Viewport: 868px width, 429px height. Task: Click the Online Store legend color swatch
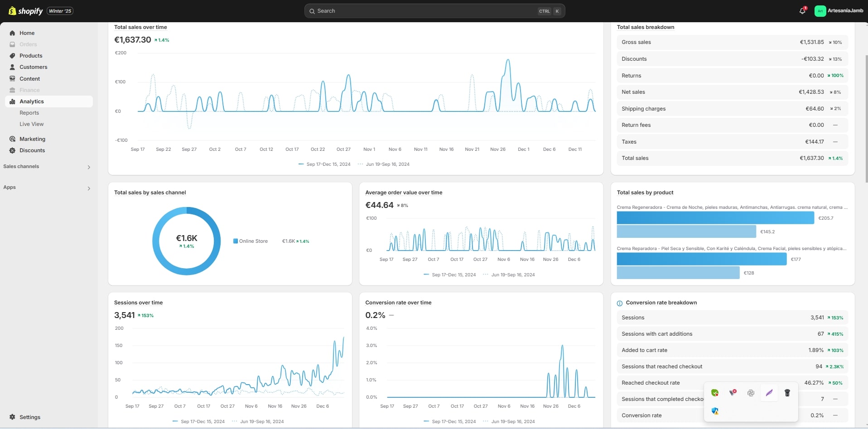click(236, 241)
